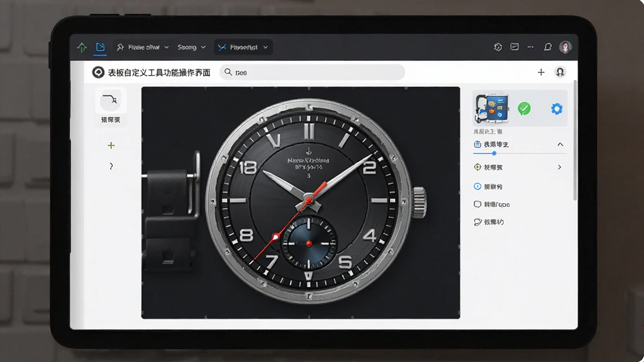Collapse the section with the up chevron
The image size is (644, 362).
(x=560, y=145)
